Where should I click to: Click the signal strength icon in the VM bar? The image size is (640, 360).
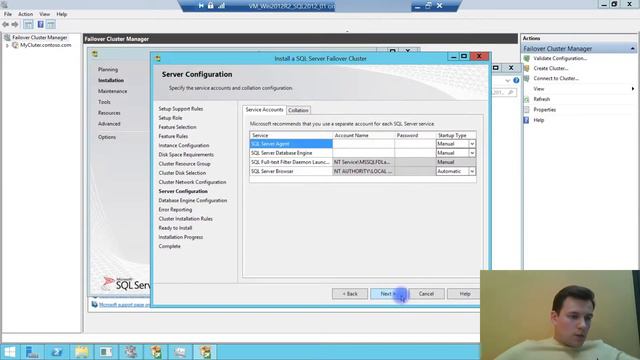pyautogui.click(x=221, y=6)
